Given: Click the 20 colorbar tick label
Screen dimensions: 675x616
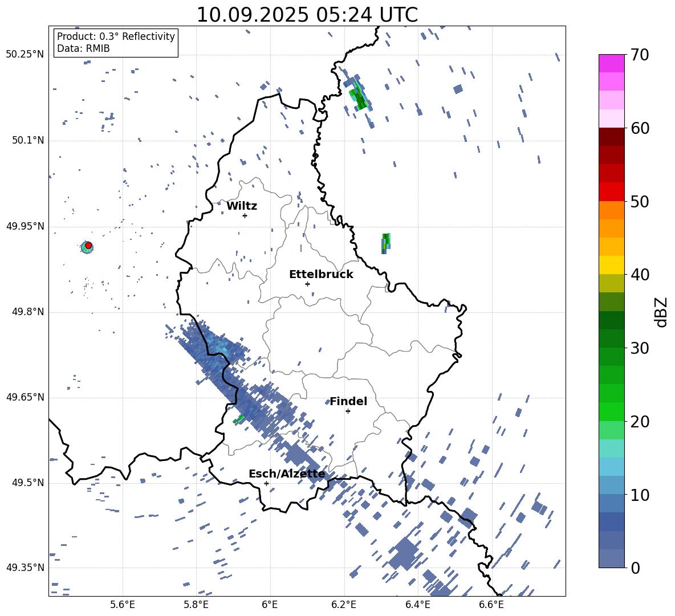Looking at the screenshot, I should coord(640,422).
